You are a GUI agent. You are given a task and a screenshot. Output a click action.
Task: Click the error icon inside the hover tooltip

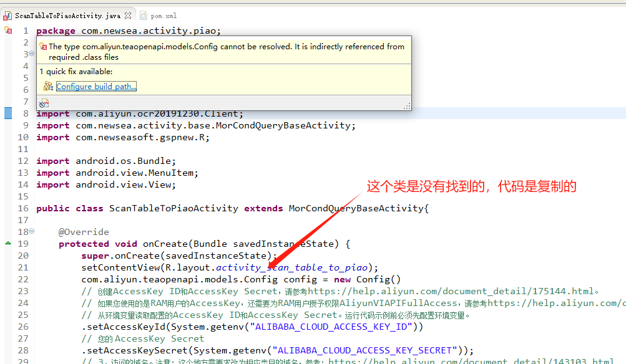click(43, 47)
